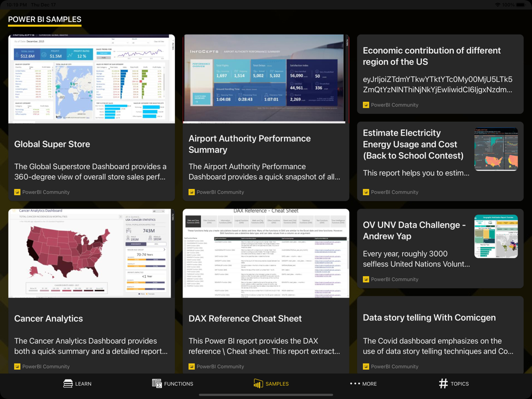This screenshot has width=532, height=399.
Task: Open Data story telling With Comicgen title
Action: click(x=429, y=318)
